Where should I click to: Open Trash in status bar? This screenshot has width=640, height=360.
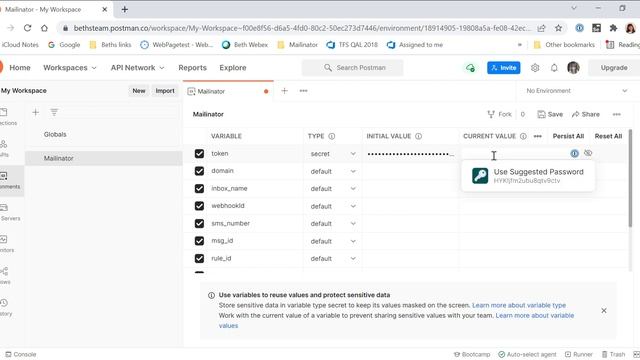[x=613, y=354]
